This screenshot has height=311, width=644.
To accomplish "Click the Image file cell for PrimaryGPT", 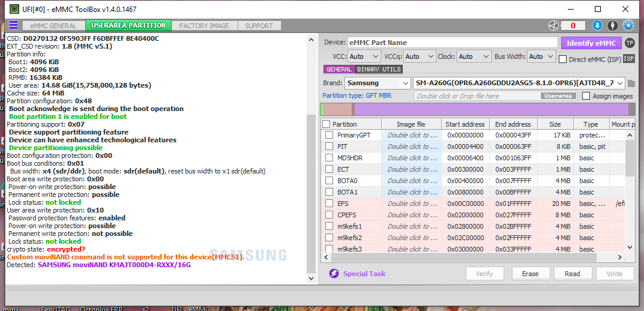I will (x=411, y=135).
